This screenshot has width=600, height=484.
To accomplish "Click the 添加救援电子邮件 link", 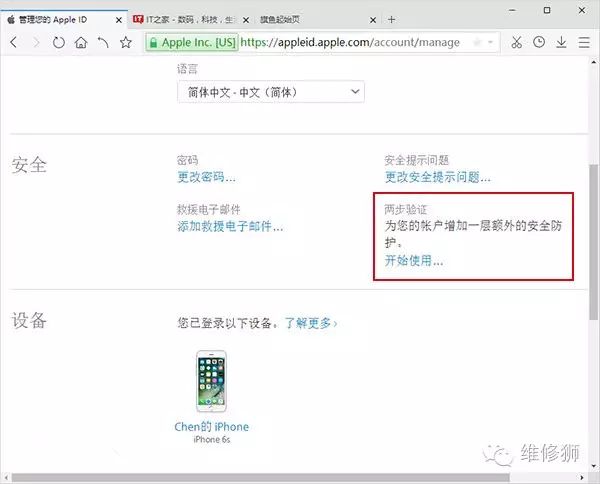I will click(x=230, y=227).
